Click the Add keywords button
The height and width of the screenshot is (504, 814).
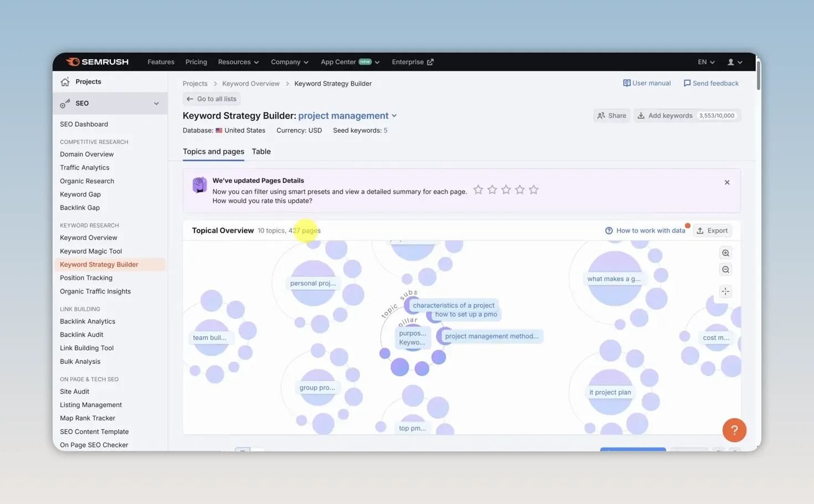tap(687, 116)
